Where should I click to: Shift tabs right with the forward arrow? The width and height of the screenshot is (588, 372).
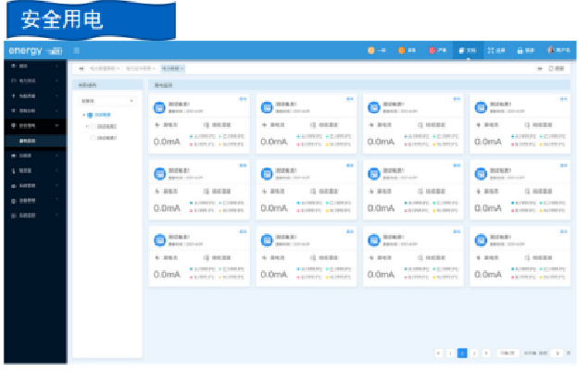(x=540, y=68)
